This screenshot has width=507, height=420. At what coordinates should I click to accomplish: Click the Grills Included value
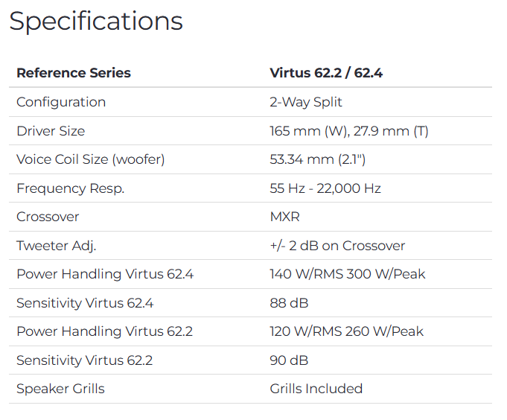[x=316, y=389]
